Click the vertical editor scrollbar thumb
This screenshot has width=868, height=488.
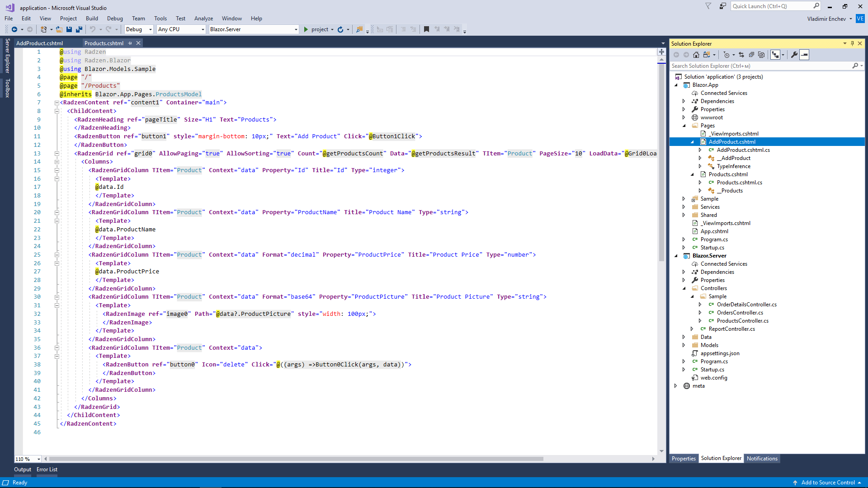click(x=661, y=163)
